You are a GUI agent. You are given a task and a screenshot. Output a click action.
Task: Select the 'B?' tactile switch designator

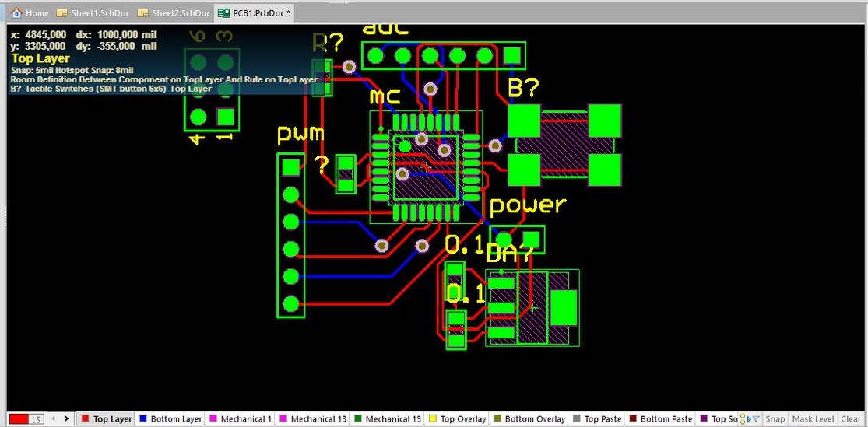(x=523, y=88)
